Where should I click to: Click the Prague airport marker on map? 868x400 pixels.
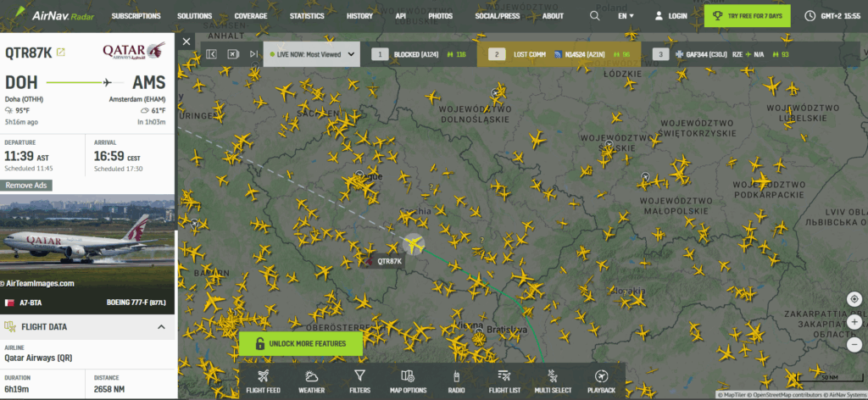359,175
